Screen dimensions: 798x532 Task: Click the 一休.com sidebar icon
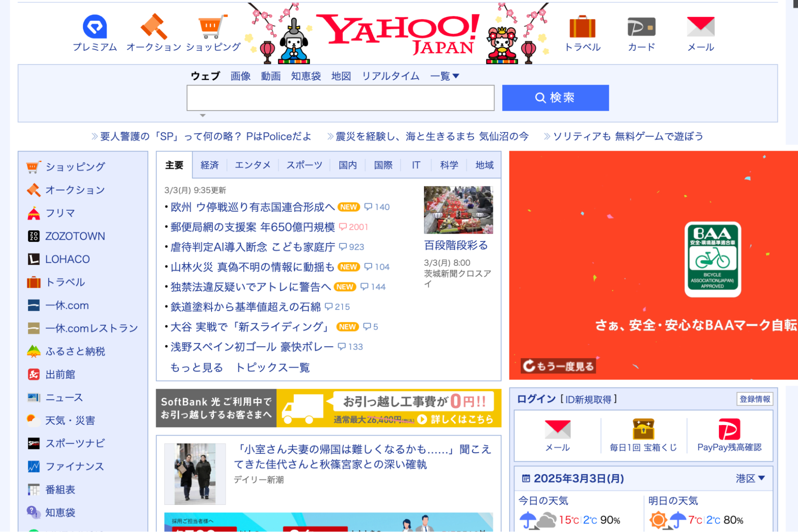(34, 305)
